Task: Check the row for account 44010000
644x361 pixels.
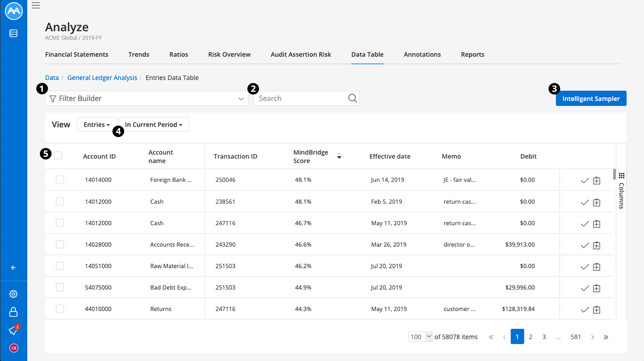Action: coord(60,309)
